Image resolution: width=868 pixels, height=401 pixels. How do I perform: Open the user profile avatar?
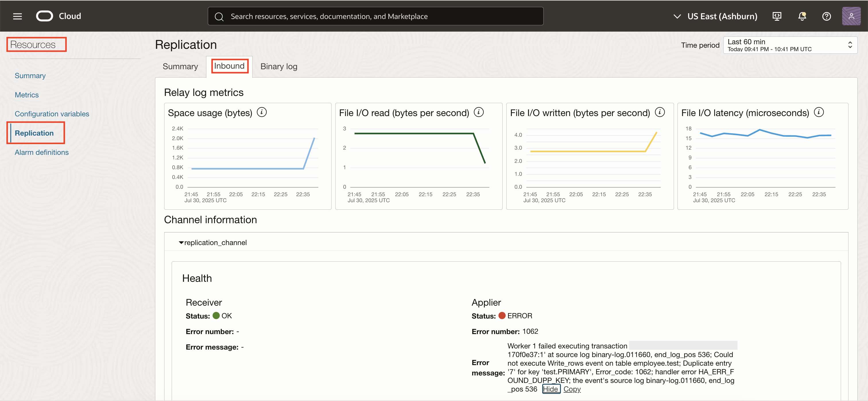click(851, 16)
